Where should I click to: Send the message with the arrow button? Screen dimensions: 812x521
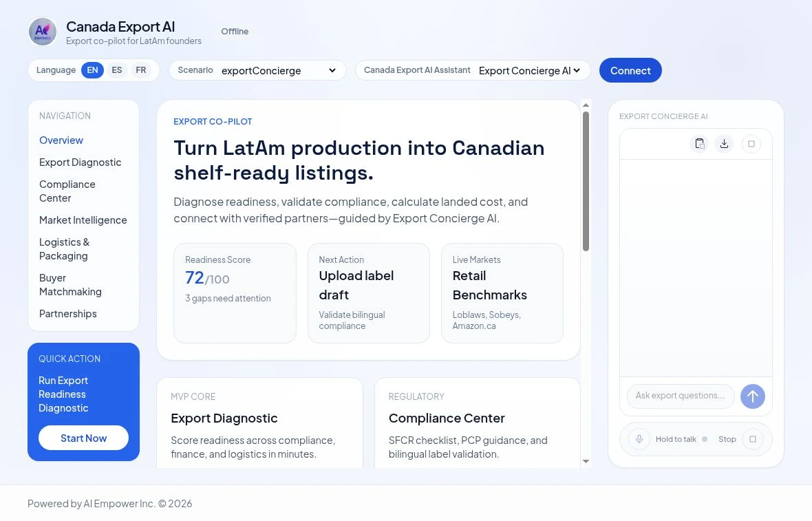(752, 396)
